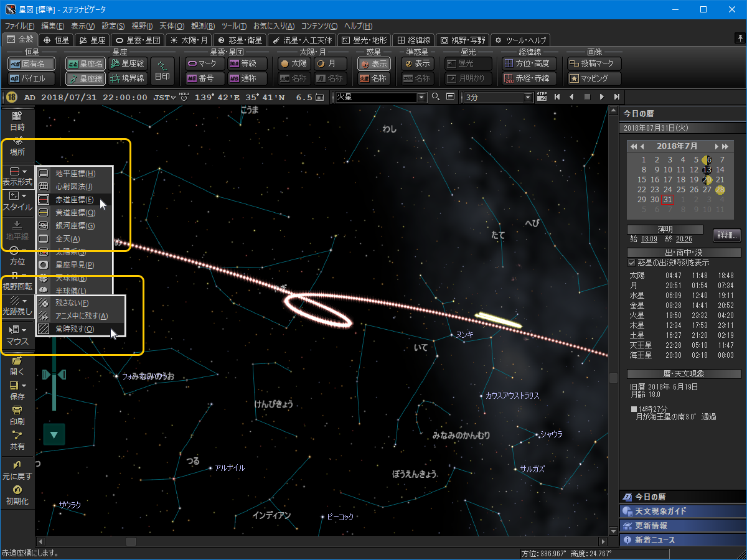Click the search magnifier icon beside 火星

[436, 97]
